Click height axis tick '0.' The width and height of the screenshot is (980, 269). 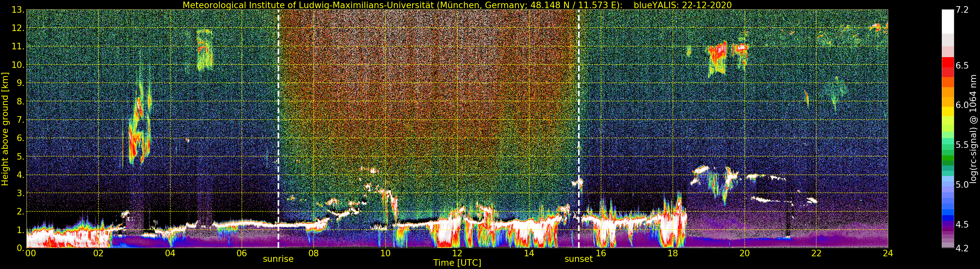(x=20, y=248)
